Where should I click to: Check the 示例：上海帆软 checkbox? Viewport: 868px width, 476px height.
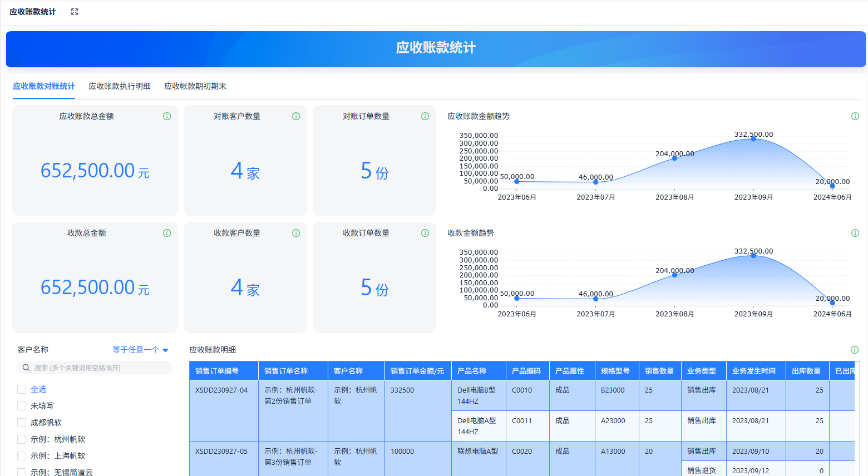pyautogui.click(x=22, y=455)
